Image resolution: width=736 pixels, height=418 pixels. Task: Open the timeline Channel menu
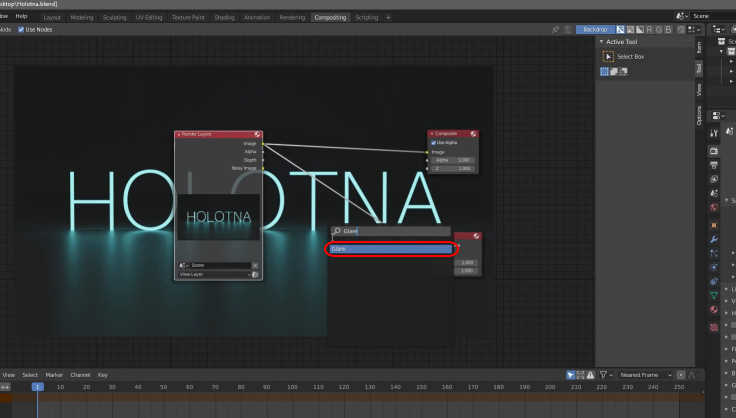[80, 375]
